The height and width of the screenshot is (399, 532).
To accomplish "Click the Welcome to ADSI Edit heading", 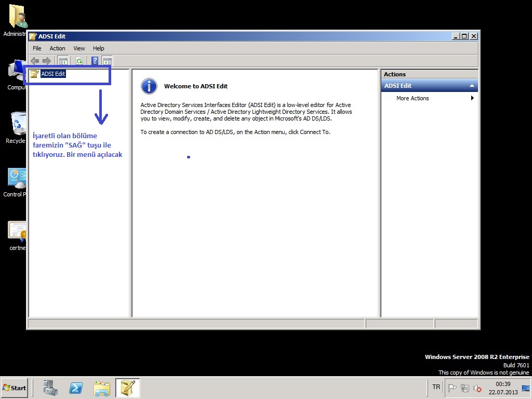I will click(196, 86).
